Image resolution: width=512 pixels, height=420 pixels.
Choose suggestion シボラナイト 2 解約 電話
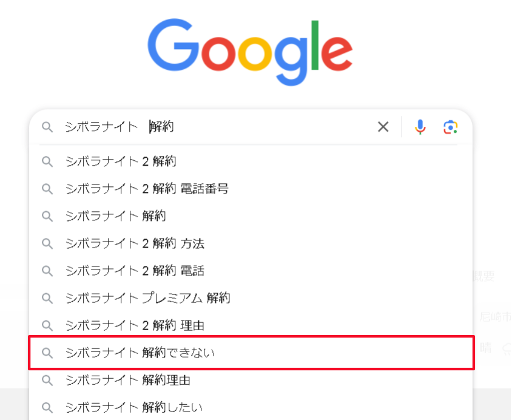(x=251, y=271)
